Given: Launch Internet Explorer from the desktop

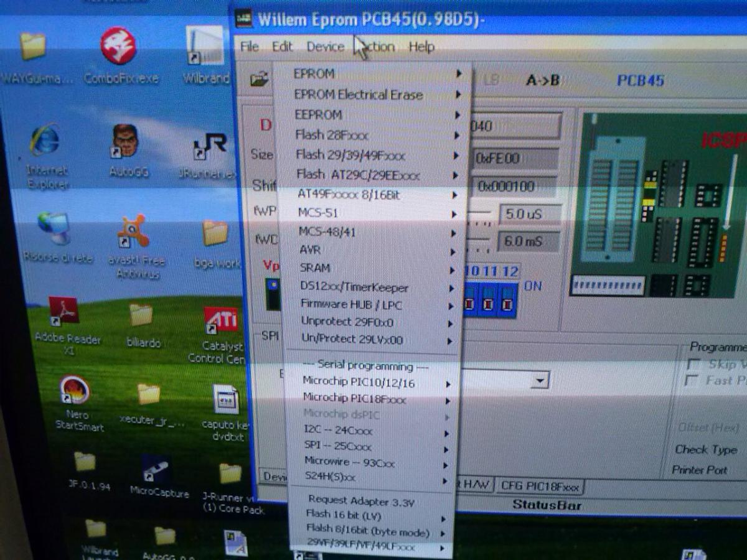Looking at the screenshot, I should coord(47,156).
